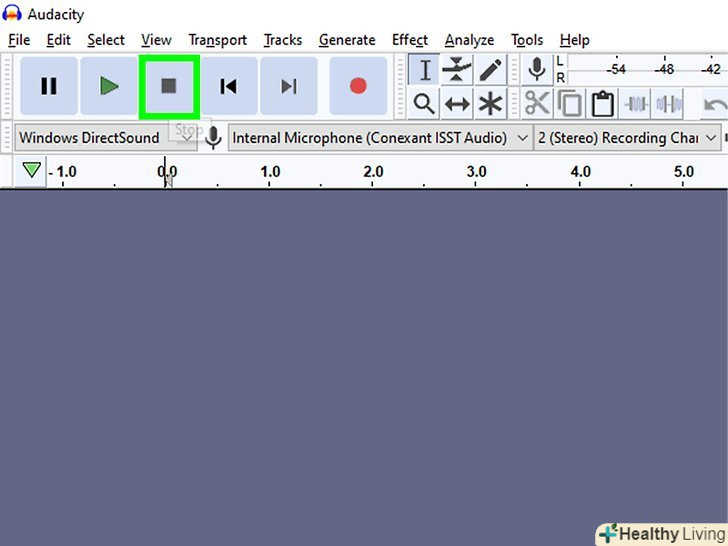Image resolution: width=728 pixels, height=546 pixels.
Task: Click the microphone icon beside the device dropdown
Action: click(x=213, y=138)
